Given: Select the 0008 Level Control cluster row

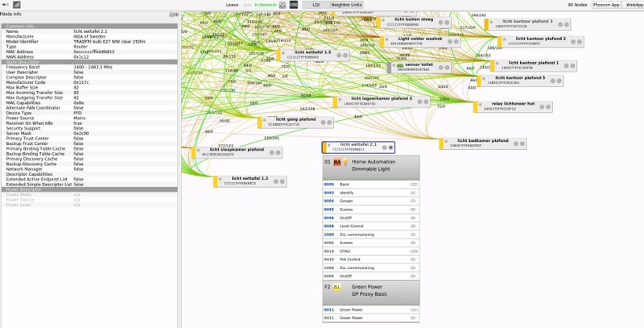Looking at the screenshot, I should (x=371, y=226).
